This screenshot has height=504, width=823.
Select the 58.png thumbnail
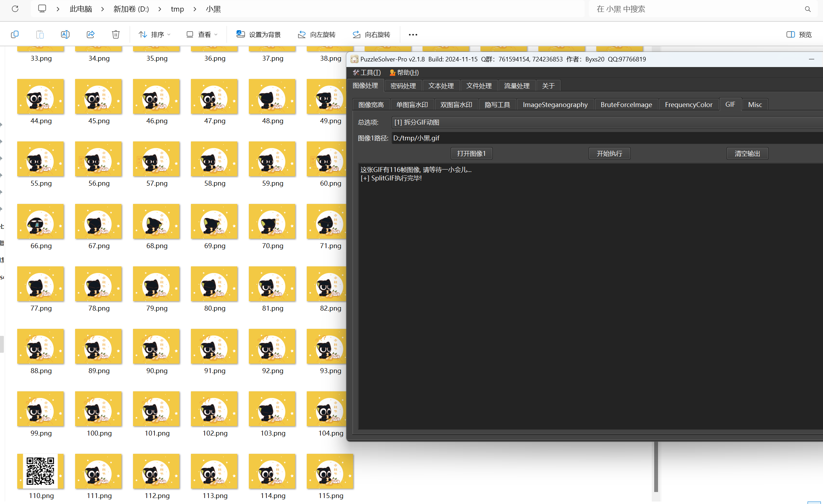(x=214, y=159)
